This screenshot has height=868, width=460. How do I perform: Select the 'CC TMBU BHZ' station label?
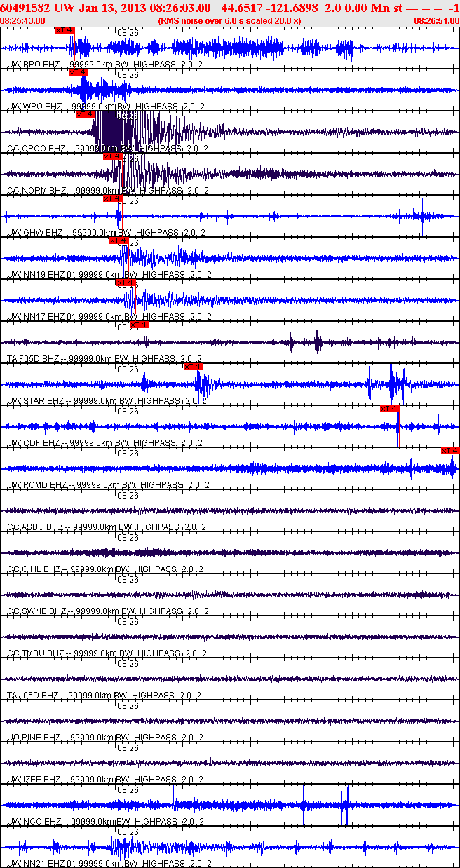coord(36,653)
